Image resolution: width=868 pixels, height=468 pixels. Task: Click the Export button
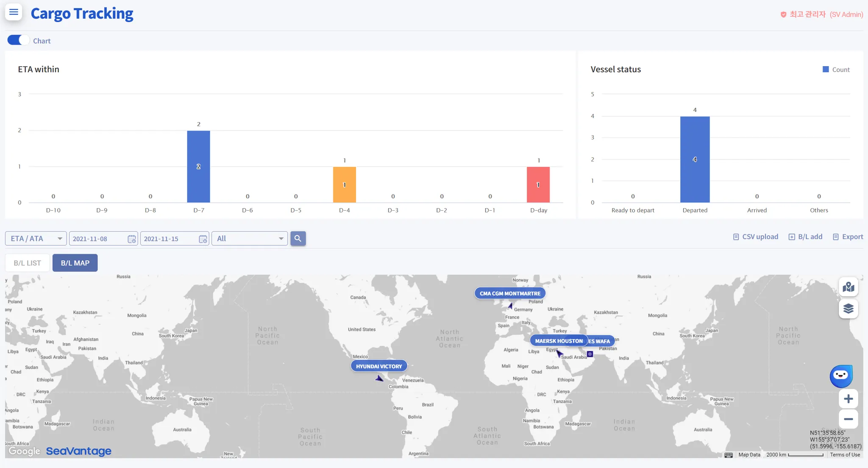(848, 237)
